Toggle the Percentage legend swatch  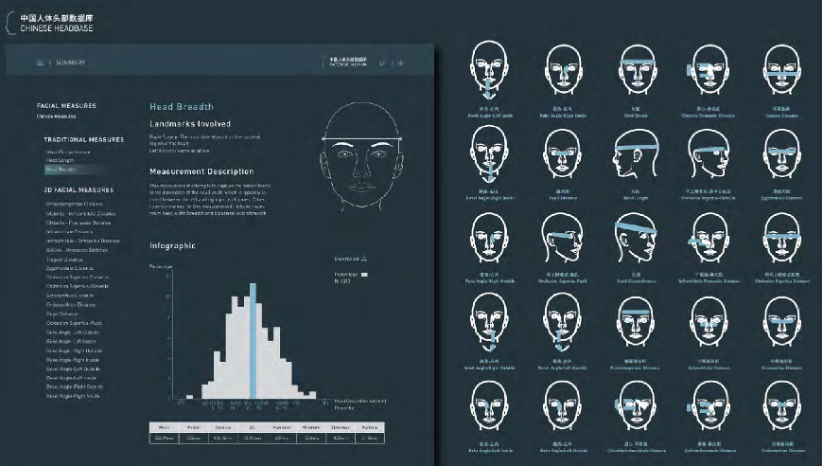pyautogui.click(x=365, y=274)
